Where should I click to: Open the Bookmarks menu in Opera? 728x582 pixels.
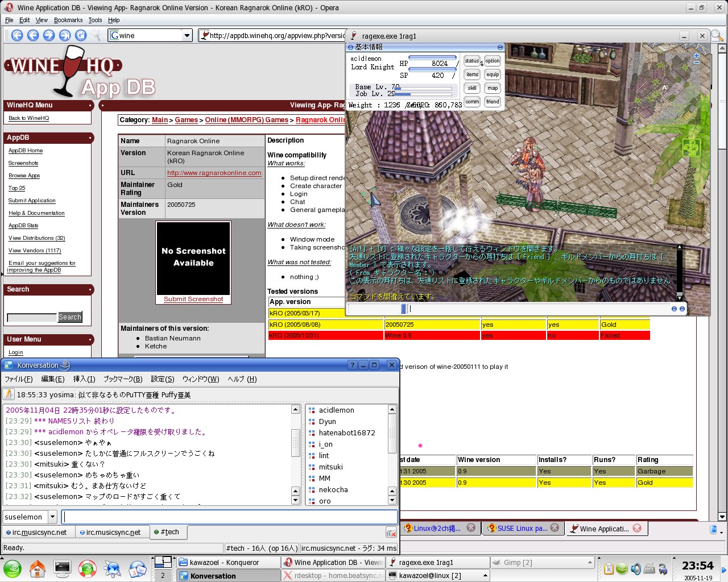point(68,20)
